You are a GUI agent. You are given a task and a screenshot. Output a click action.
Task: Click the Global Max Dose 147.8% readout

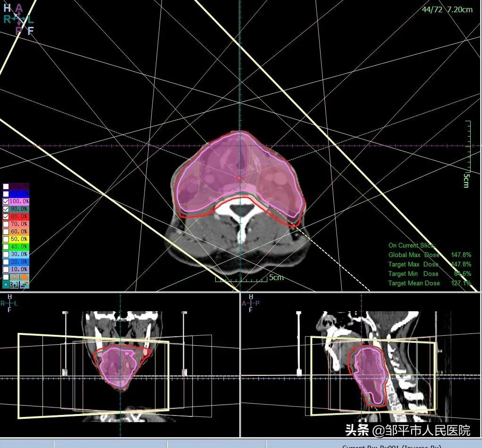coord(430,255)
